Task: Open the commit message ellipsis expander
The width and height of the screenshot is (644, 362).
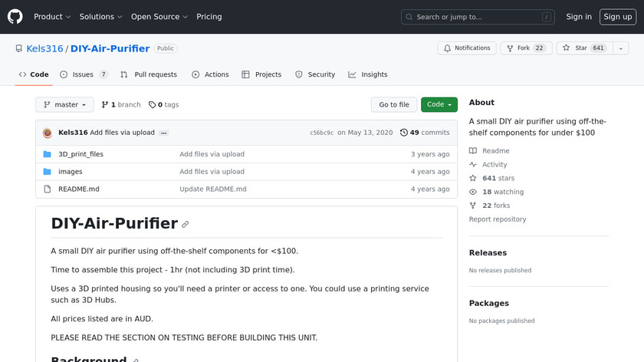Action: [x=163, y=133]
